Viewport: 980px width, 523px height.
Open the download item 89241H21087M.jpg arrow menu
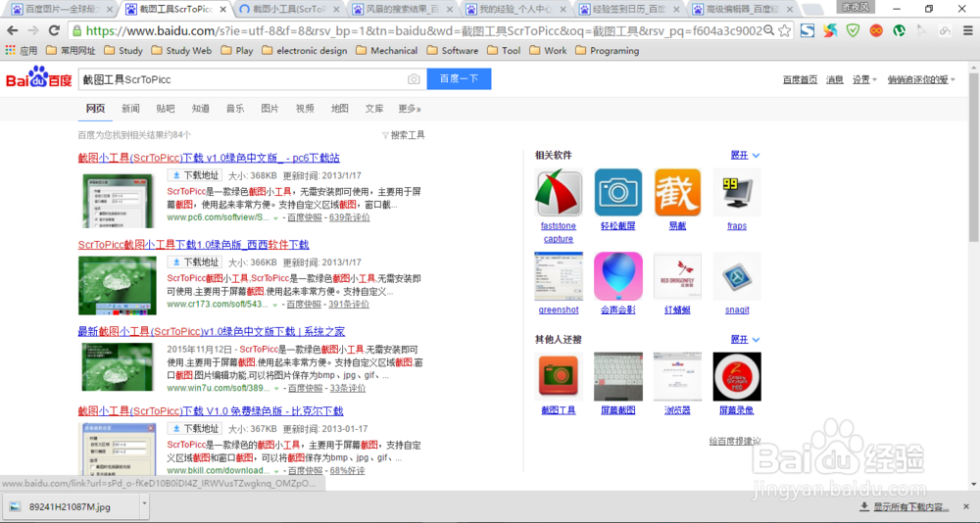point(144,506)
